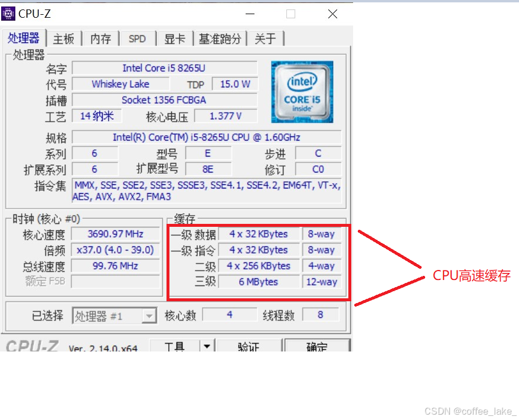Click the 二级 cache value 4 x 256 KBytes

pyautogui.click(x=259, y=266)
